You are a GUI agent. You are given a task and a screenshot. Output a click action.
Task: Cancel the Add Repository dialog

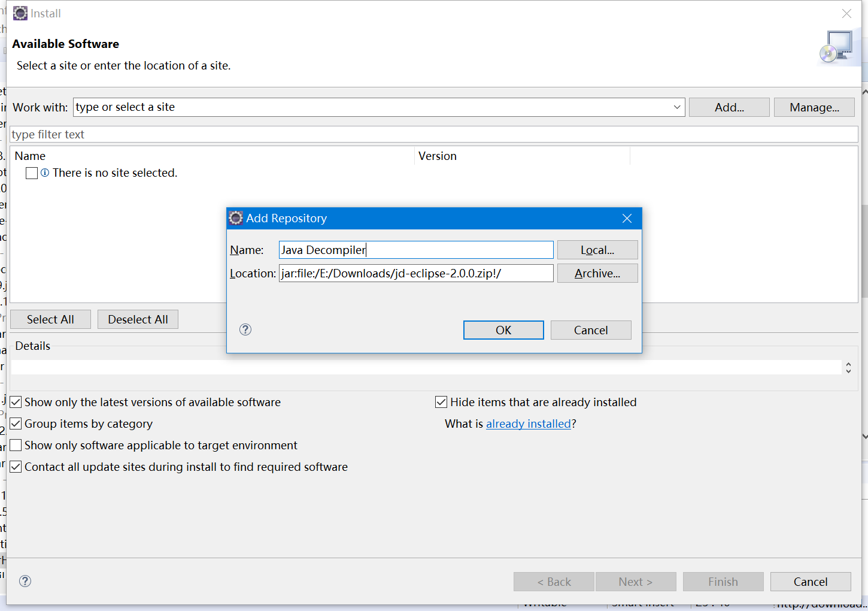tap(591, 330)
